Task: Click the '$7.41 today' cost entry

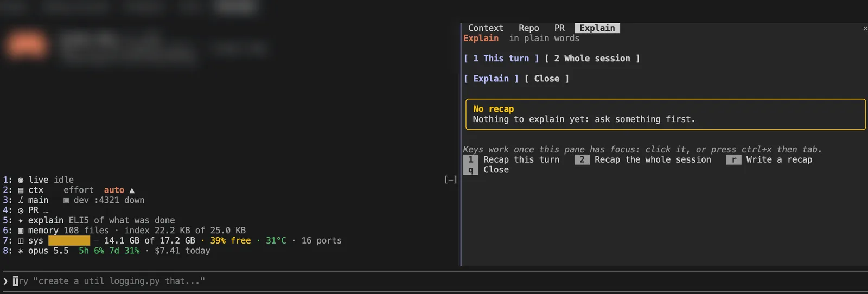Action: (182, 251)
